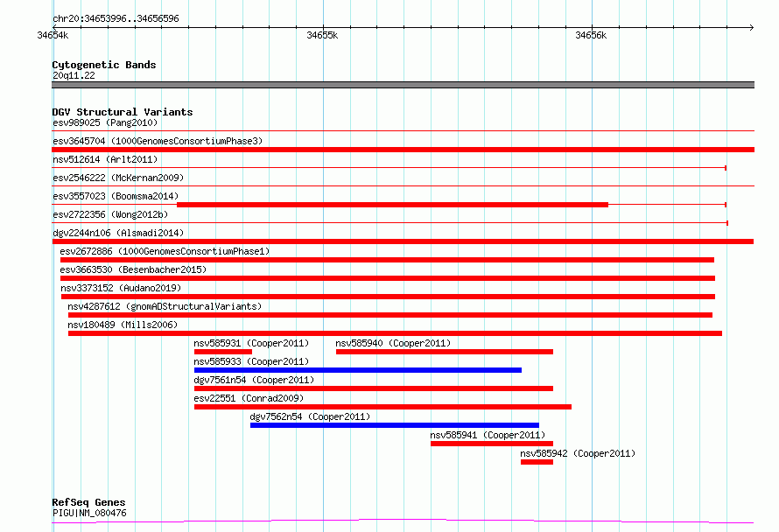Select the red bar of nsv585941
779x532 pixels.
click(x=492, y=444)
